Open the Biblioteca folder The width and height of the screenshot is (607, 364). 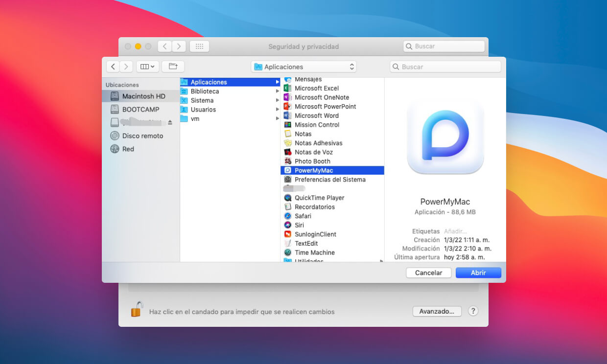230,91
